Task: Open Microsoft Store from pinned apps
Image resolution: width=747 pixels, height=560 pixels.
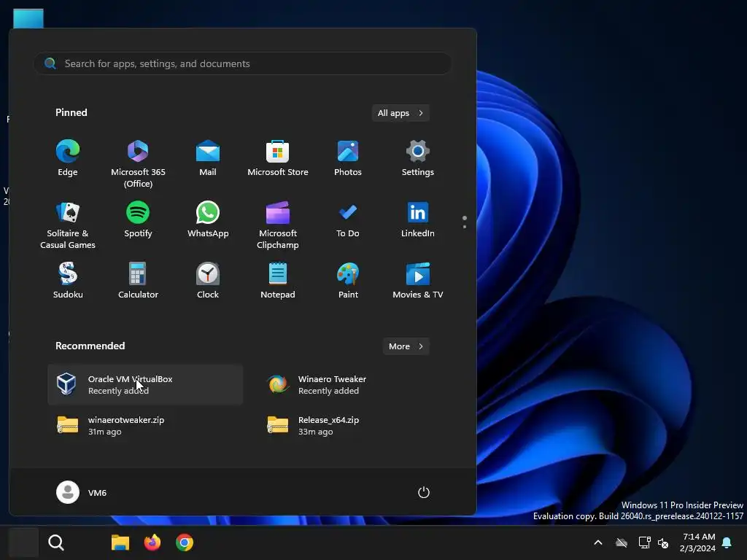Action: coord(278,159)
